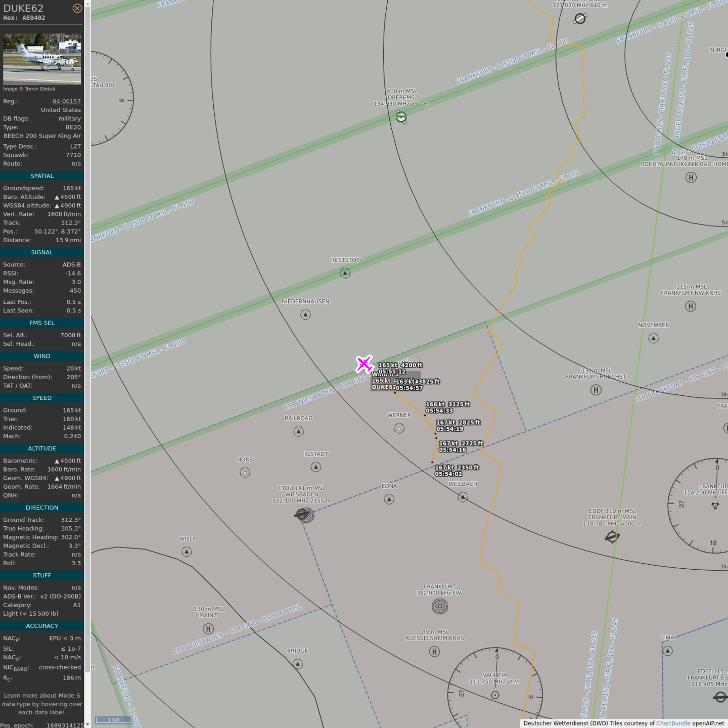Open the King Air aircraft photo

(x=42, y=59)
